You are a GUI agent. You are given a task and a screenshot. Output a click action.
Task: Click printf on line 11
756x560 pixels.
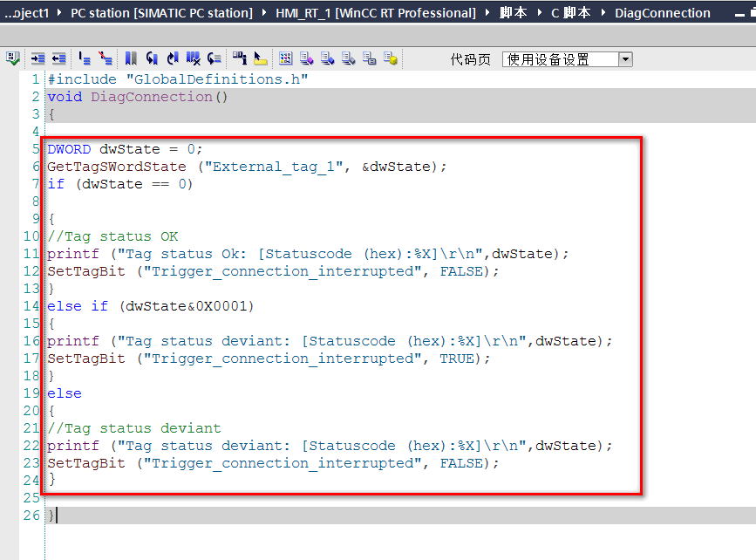tap(72, 254)
